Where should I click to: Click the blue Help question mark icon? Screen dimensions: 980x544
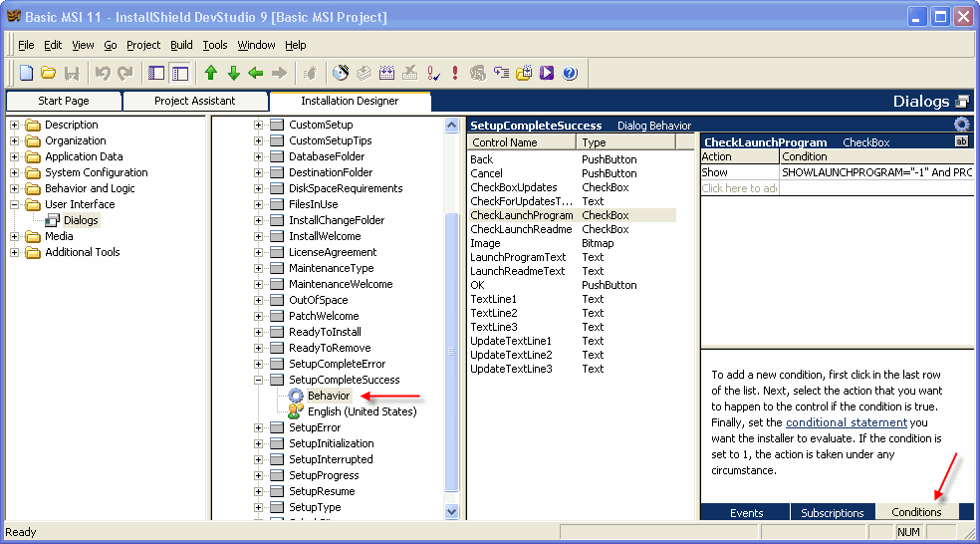[570, 73]
